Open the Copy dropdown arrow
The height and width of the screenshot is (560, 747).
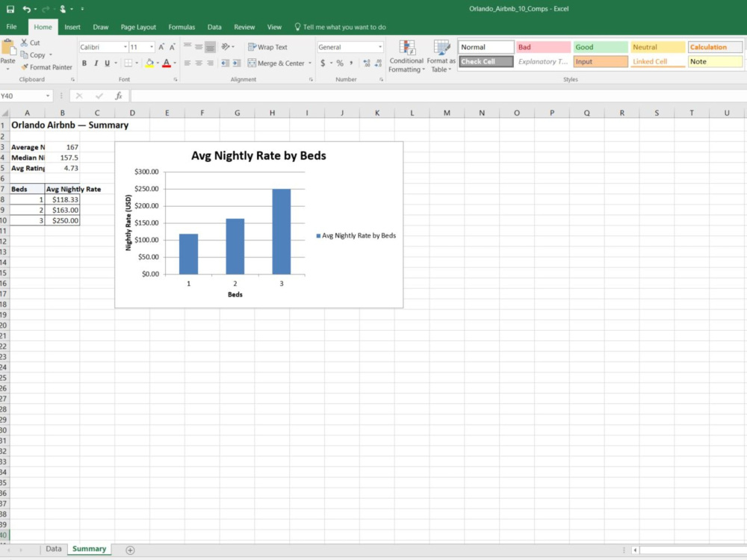tap(51, 55)
